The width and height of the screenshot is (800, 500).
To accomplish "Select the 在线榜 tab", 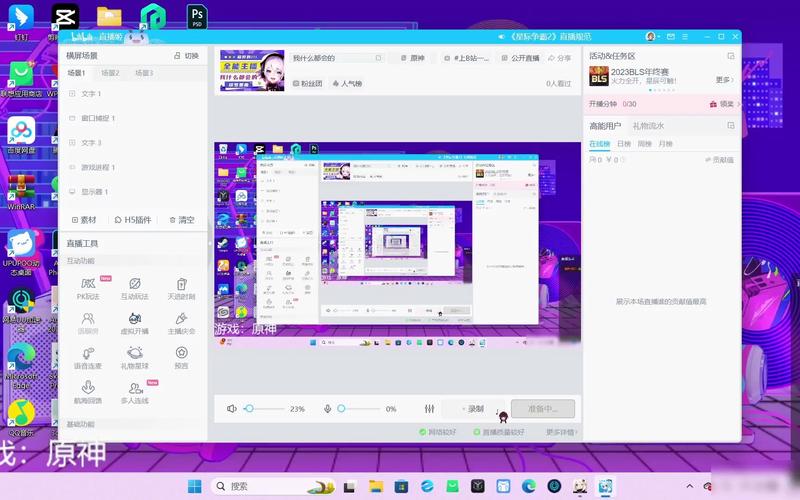I will [599, 144].
